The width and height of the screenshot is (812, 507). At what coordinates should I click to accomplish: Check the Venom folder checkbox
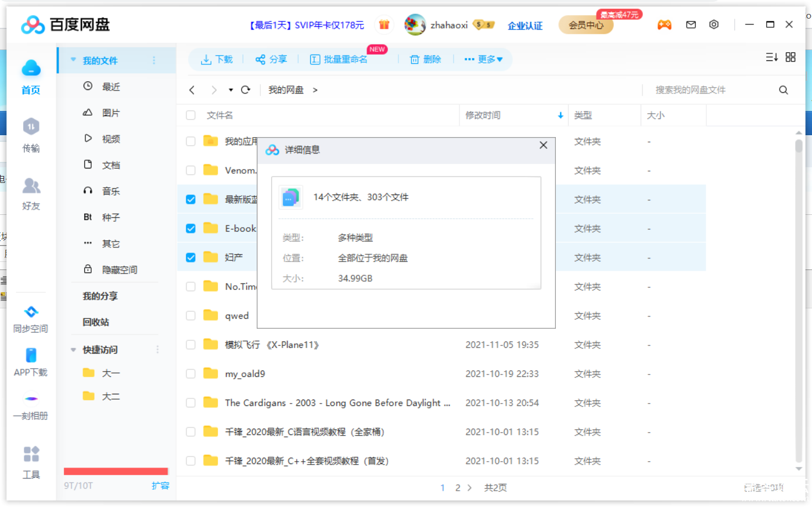[x=191, y=170]
